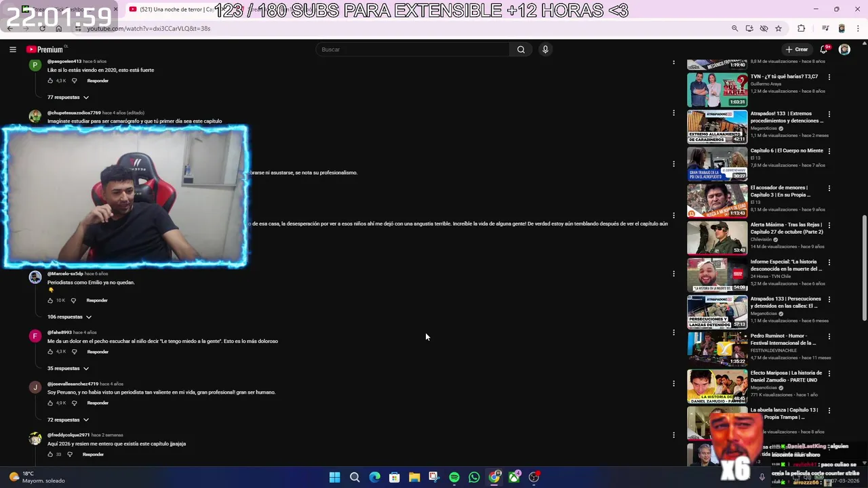The height and width of the screenshot is (488, 868).
Task: Open options for @Marcelo-sx5dp comment
Action: pos(673,274)
